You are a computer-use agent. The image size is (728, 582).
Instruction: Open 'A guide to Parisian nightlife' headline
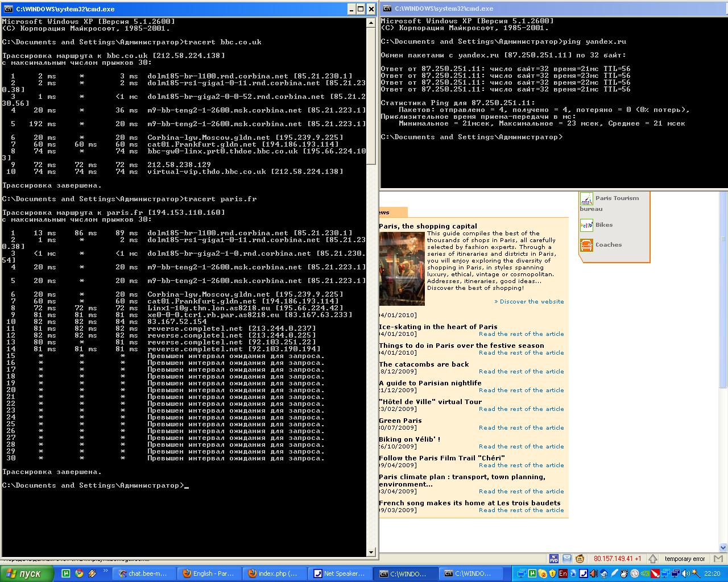(x=430, y=383)
